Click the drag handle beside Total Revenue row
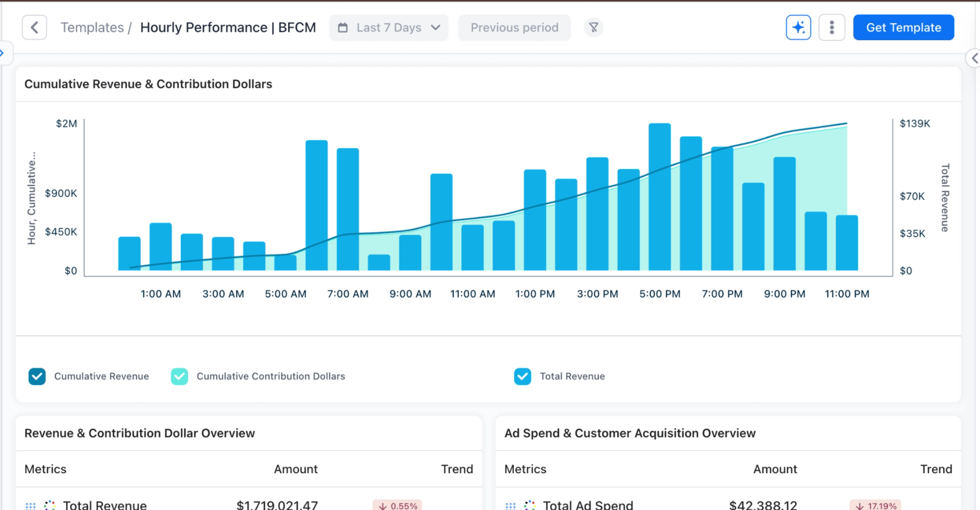 click(x=31, y=505)
